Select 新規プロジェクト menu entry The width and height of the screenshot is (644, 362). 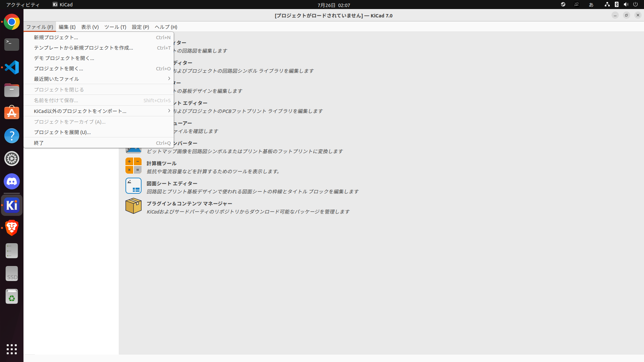point(56,38)
